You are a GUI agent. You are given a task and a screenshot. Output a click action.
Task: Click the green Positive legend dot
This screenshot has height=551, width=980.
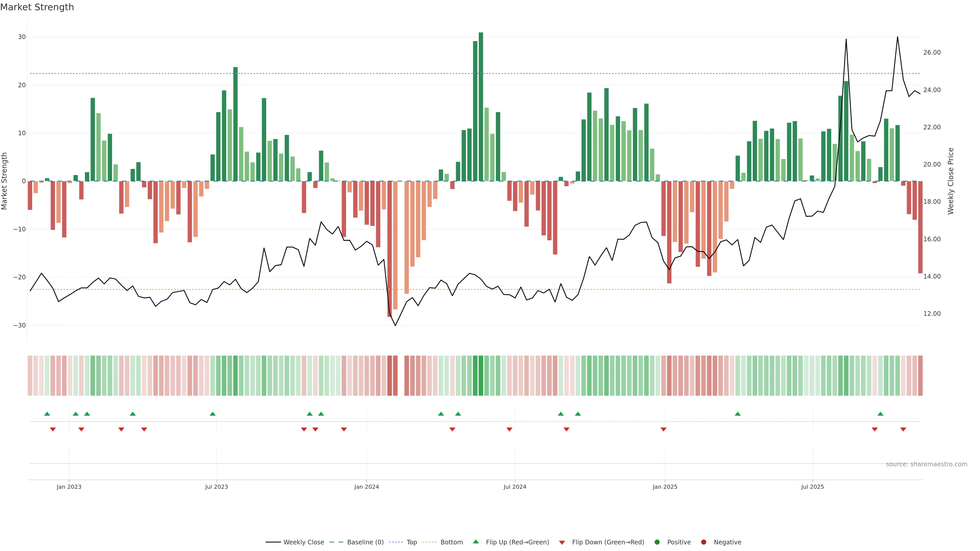(657, 542)
